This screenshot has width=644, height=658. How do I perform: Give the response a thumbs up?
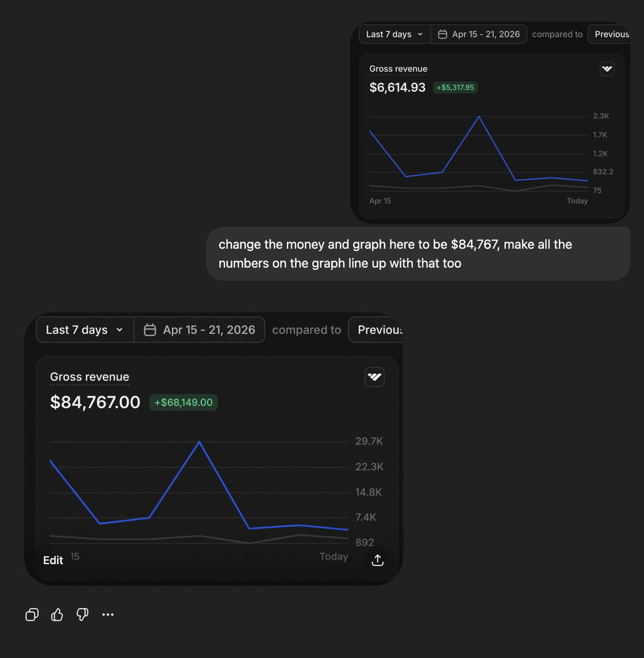[x=57, y=615]
